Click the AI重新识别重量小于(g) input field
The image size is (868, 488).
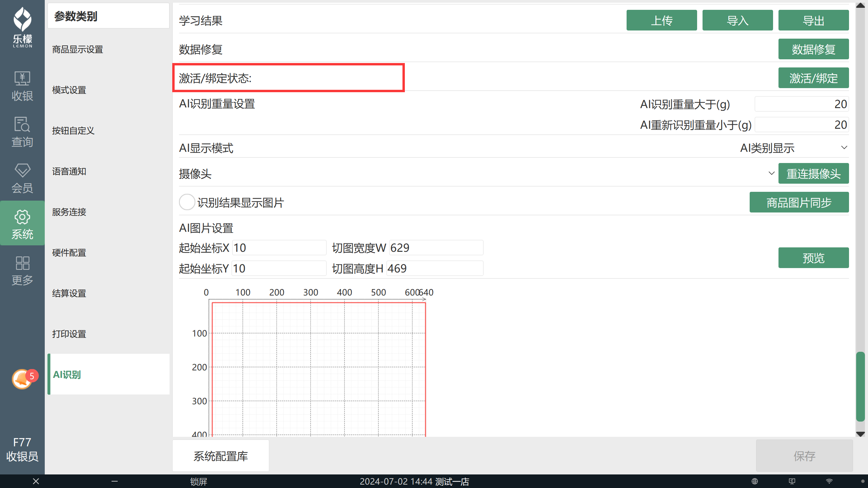pos(802,125)
